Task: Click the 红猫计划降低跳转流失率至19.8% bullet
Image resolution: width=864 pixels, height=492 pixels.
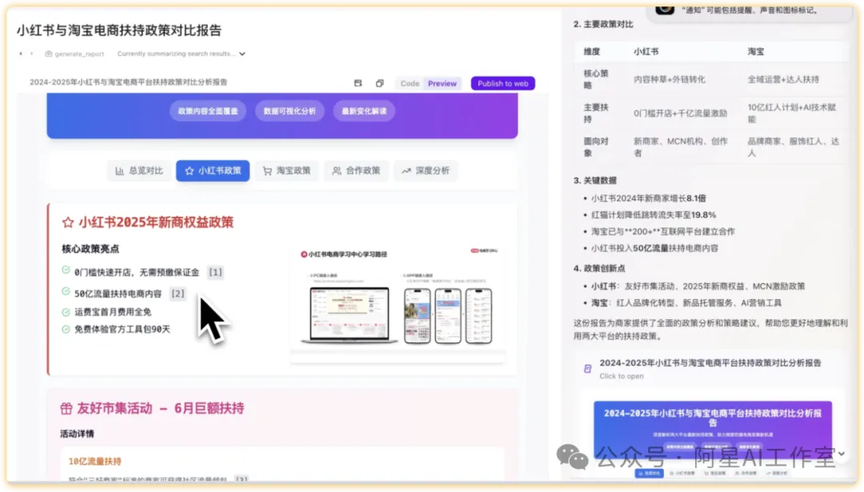Action: tap(654, 215)
